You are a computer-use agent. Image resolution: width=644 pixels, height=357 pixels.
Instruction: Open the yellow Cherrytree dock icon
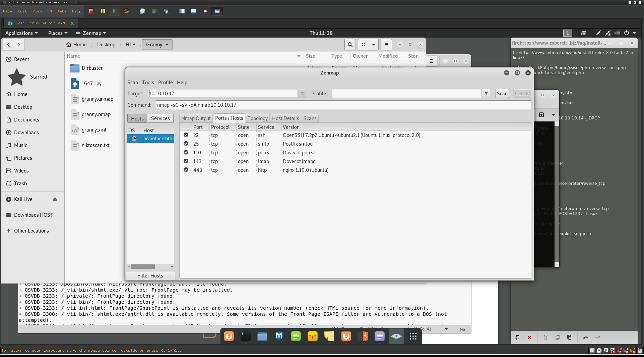tap(313, 336)
